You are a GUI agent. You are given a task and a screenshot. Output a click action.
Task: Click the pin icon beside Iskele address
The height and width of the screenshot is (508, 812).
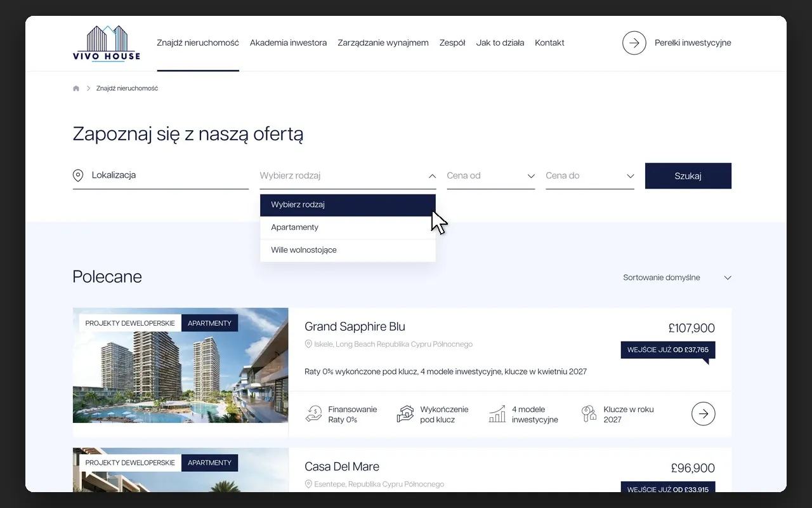(x=308, y=344)
